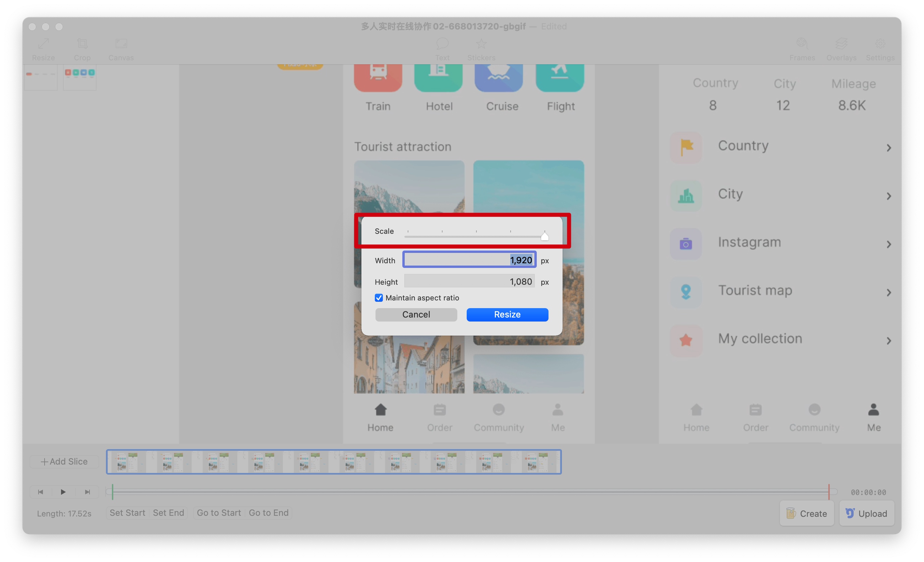
Task: Click the Upload button
Action: click(866, 513)
